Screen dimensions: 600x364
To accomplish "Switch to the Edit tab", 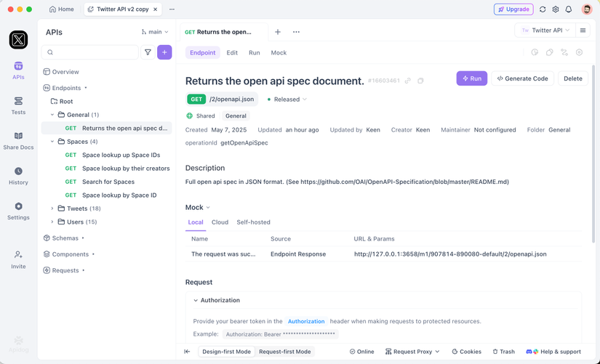I will tap(232, 53).
